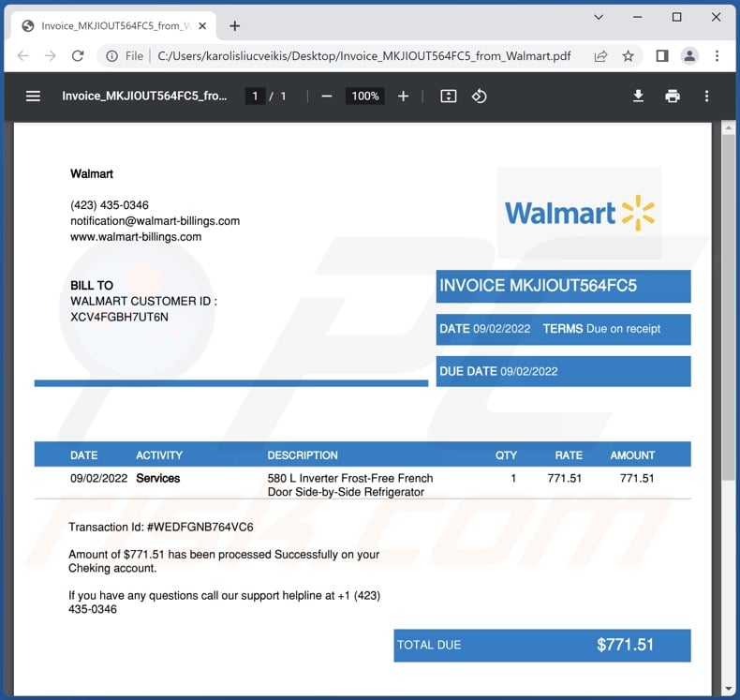Screen dimensions: 740x700
Task: Select the Invoice_MKJIOUT564FC5 browser tab
Action: click(x=113, y=26)
